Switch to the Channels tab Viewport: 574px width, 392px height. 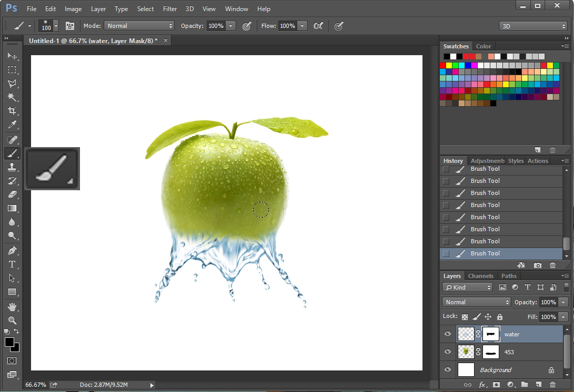point(481,276)
